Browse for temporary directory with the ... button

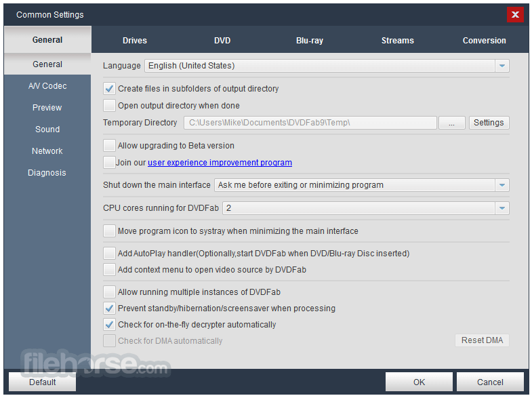(x=451, y=123)
